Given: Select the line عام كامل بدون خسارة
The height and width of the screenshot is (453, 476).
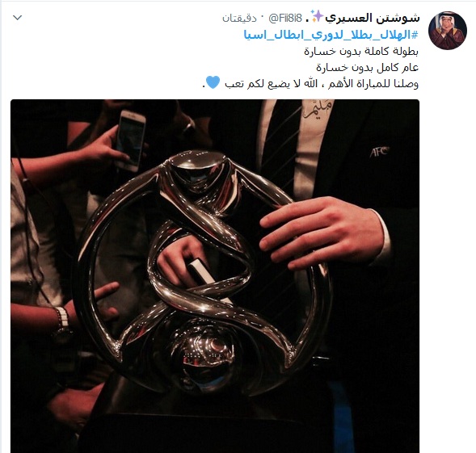Looking at the screenshot, I should click(368, 67).
